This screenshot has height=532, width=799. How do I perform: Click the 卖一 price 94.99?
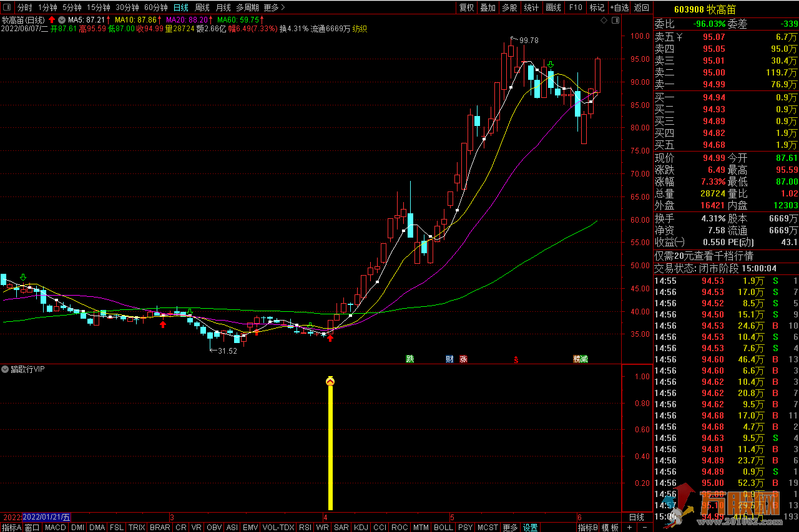713,84
